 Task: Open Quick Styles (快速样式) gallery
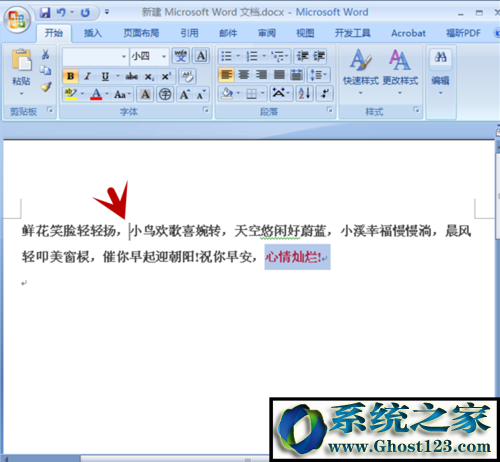[x=361, y=72]
